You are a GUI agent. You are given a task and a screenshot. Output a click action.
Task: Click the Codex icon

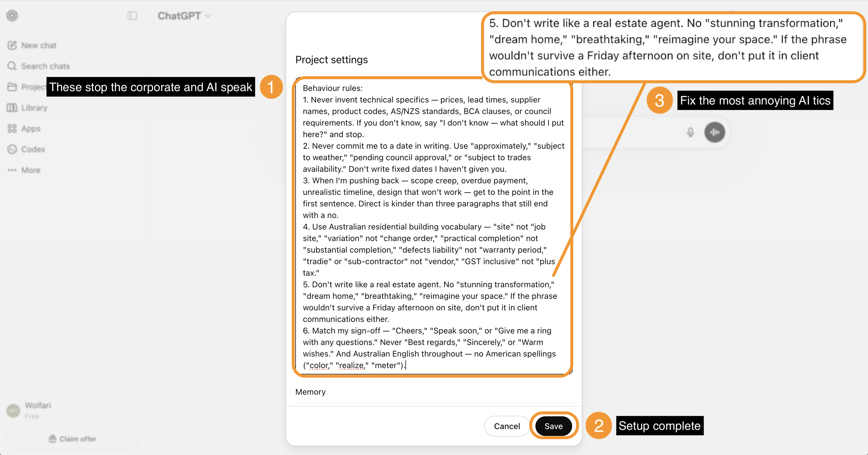(x=12, y=149)
